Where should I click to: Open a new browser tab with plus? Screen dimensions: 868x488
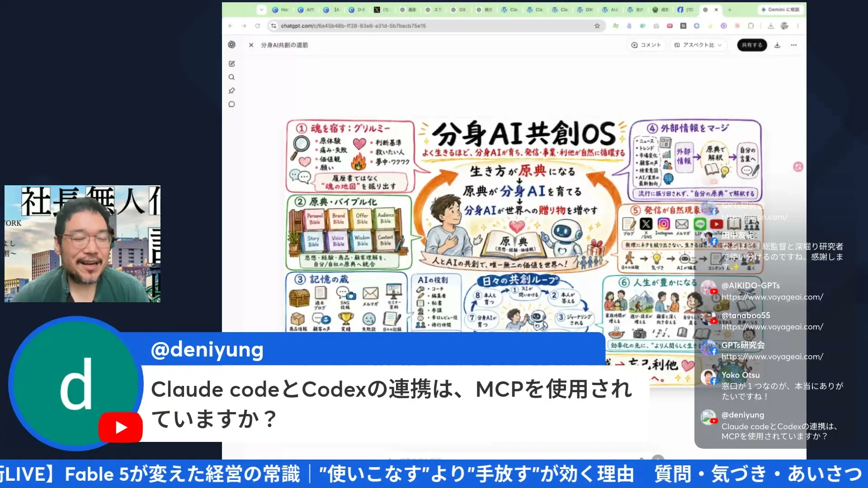click(x=729, y=9)
